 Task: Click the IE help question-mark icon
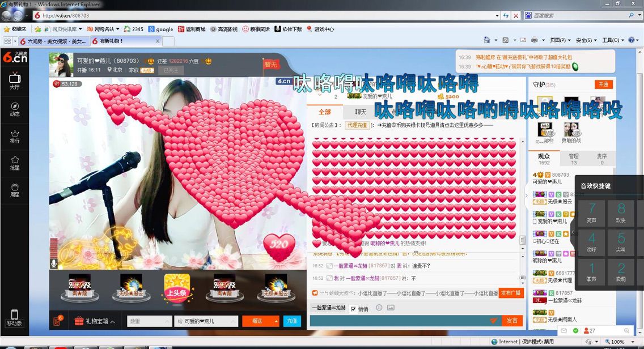632,40
